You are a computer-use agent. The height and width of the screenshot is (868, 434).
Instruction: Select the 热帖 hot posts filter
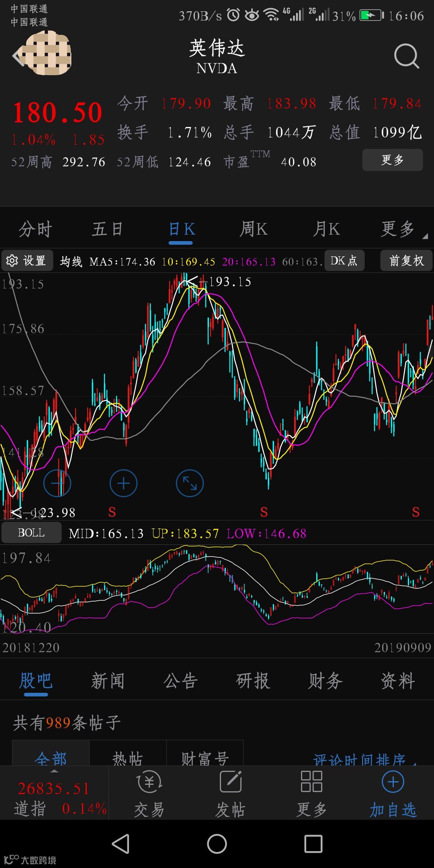(x=128, y=753)
